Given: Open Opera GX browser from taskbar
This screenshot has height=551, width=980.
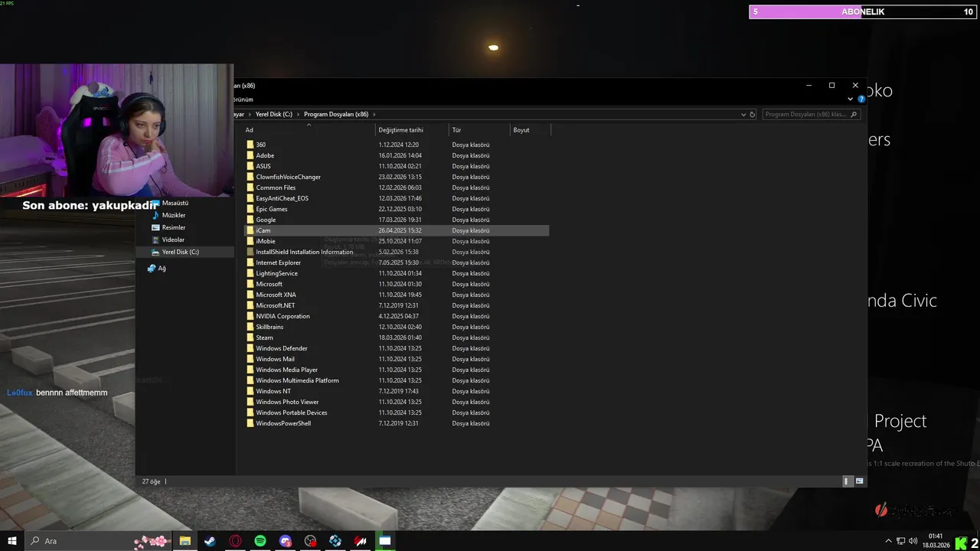Looking at the screenshot, I should coord(235,541).
